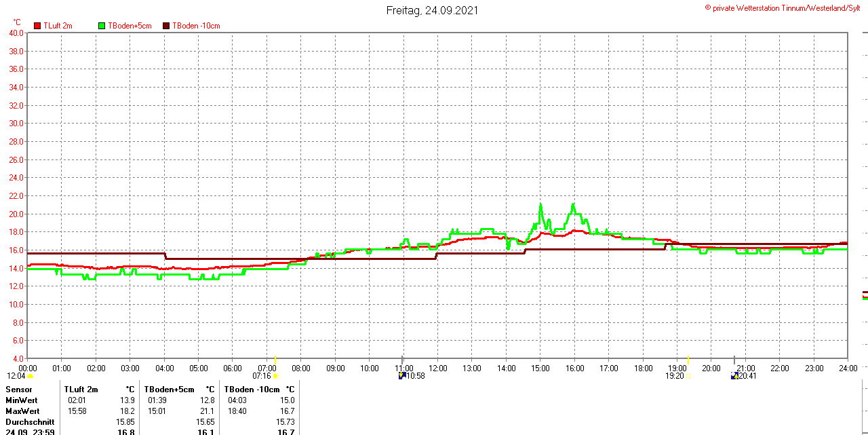The height and width of the screenshot is (435, 868).
Task: Click the yellow icon next to 12:04
Action: 31,376
